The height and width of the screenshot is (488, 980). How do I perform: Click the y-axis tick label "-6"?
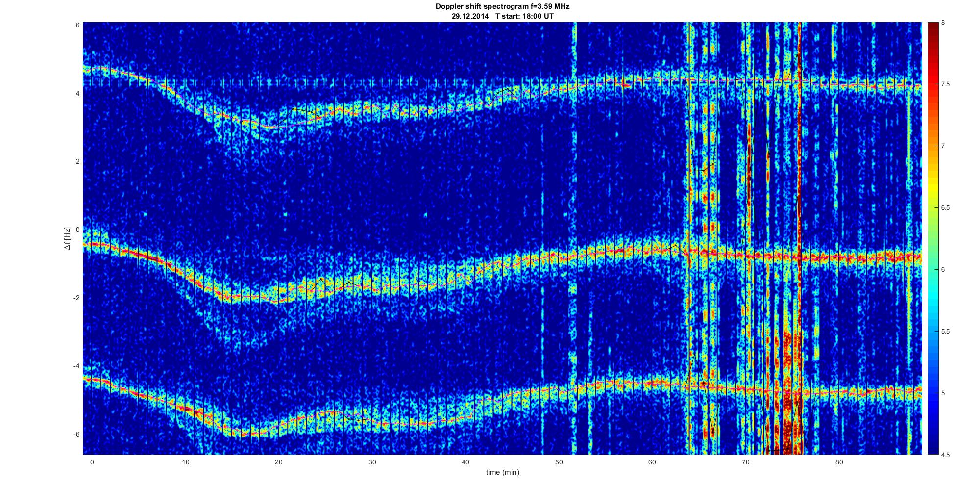point(77,434)
